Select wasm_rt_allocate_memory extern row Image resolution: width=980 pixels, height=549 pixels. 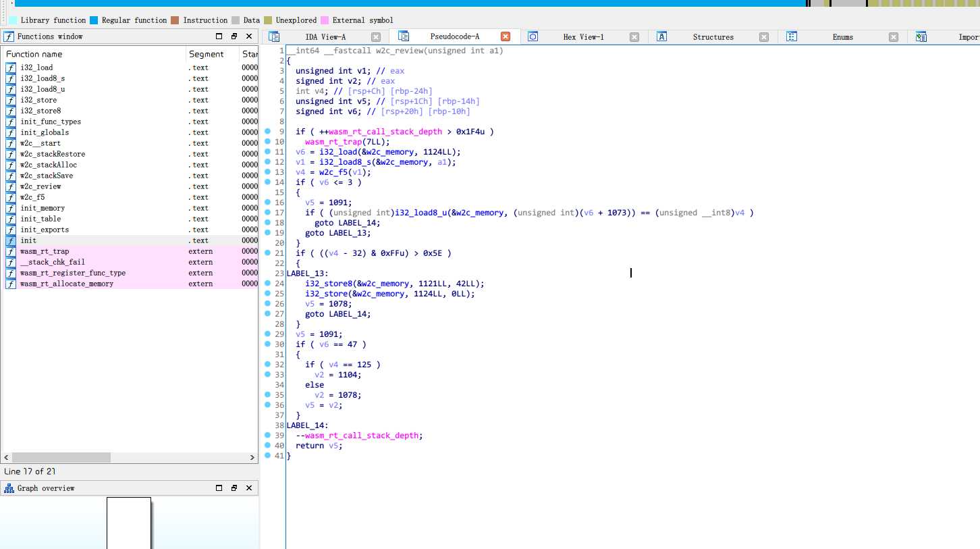[x=131, y=284]
